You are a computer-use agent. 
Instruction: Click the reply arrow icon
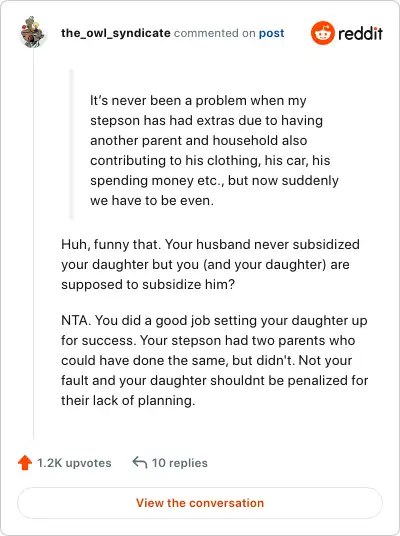click(x=140, y=462)
